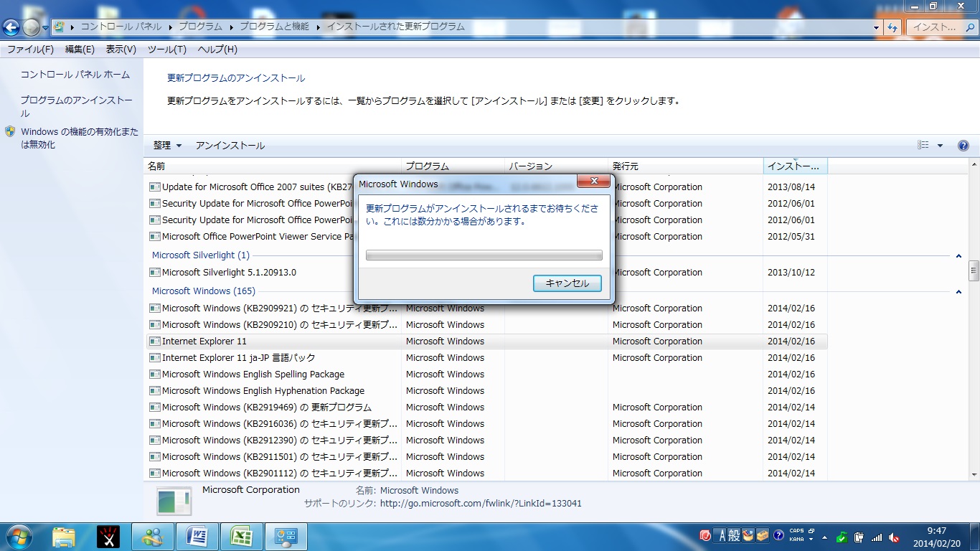Click the icon of the Internet Explorer 11 row
980x551 pixels.
154,342
